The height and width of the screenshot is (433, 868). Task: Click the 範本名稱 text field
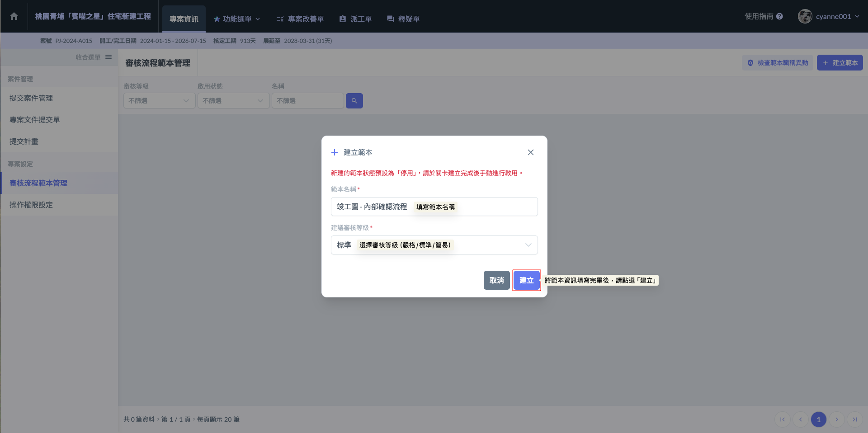coord(434,207)
